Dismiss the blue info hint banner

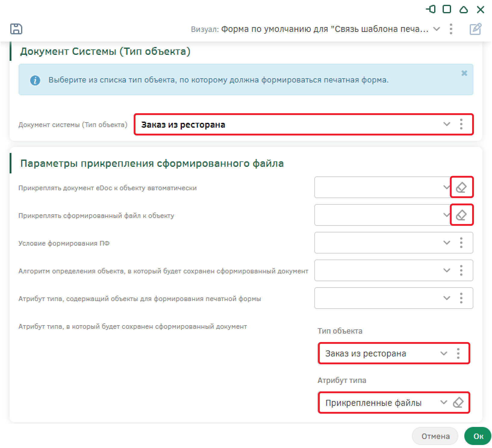click(464, 73)
